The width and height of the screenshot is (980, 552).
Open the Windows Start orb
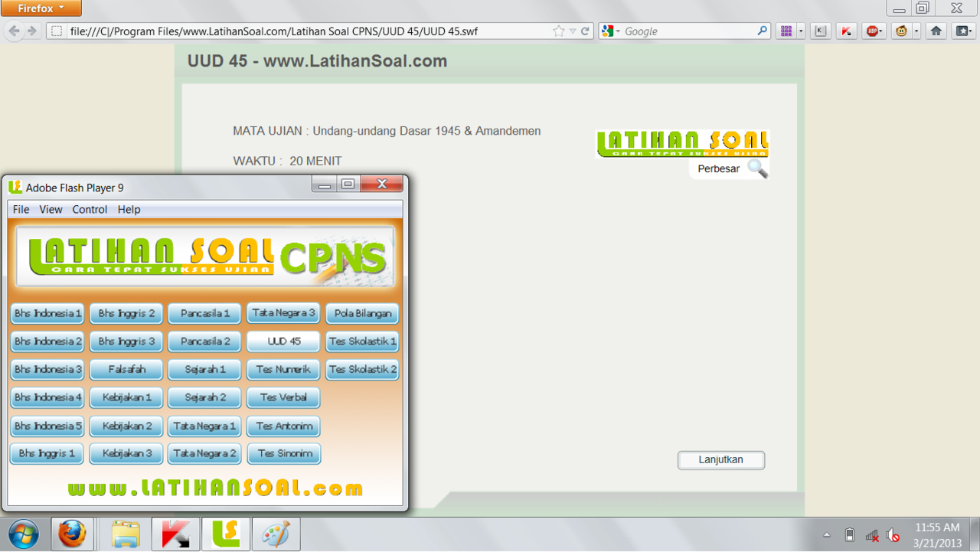[x=23, y=534]
